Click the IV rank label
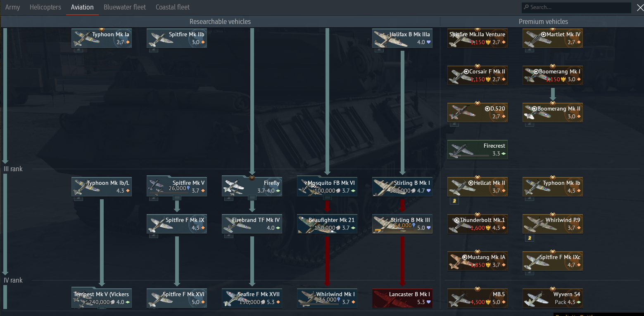The height and width of the screenshot is (316, 644). (13, 281)
